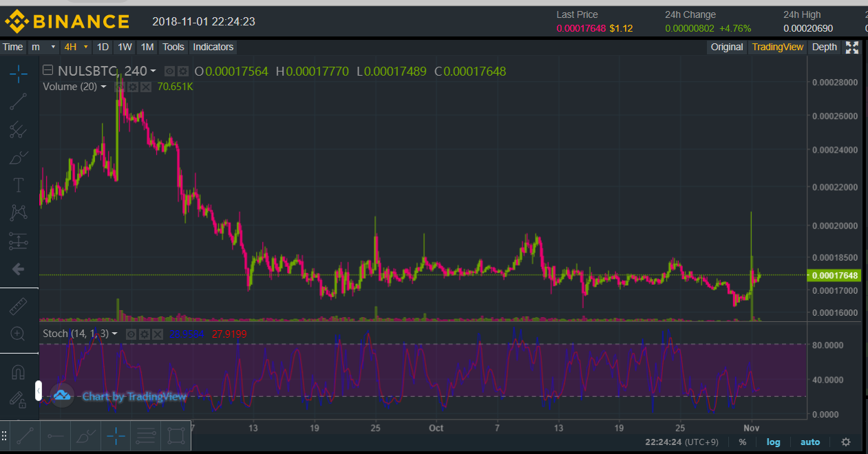Switch to the Original chart tab
Screen dimensions: 868x454
(727, 47)
